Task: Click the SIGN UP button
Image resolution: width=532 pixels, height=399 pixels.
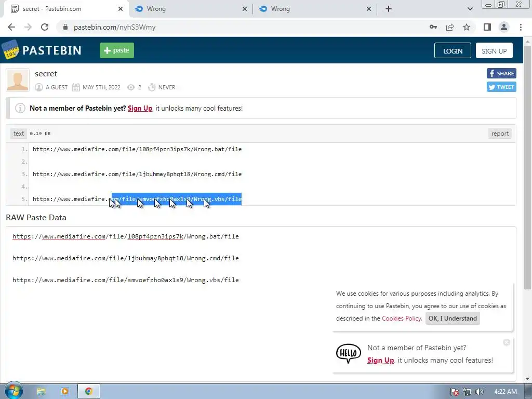Action: 494,50
